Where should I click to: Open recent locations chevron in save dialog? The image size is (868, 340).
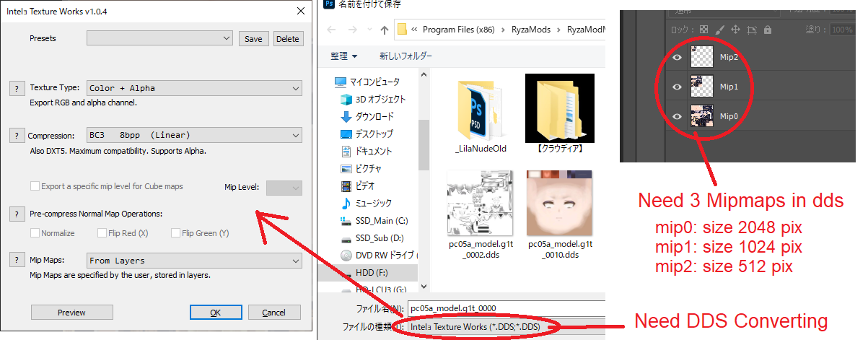[x=368, y=30]
